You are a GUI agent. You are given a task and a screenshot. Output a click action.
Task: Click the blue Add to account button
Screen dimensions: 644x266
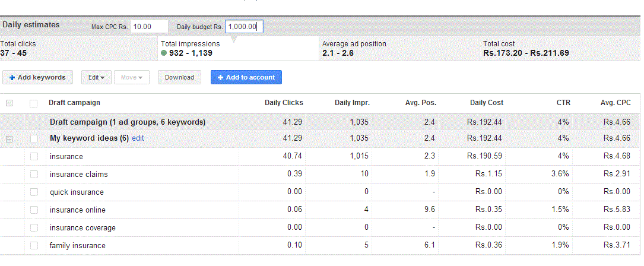(x=246, y=77)
